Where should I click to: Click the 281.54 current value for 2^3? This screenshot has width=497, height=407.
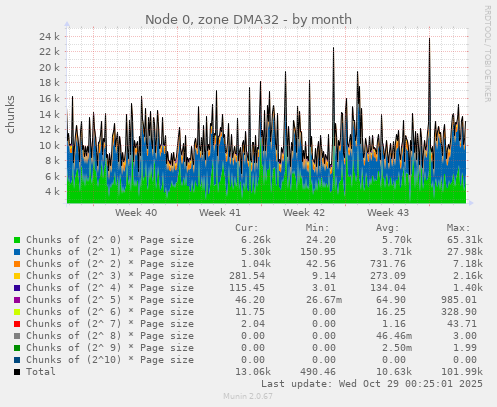[x=247, y=276]
